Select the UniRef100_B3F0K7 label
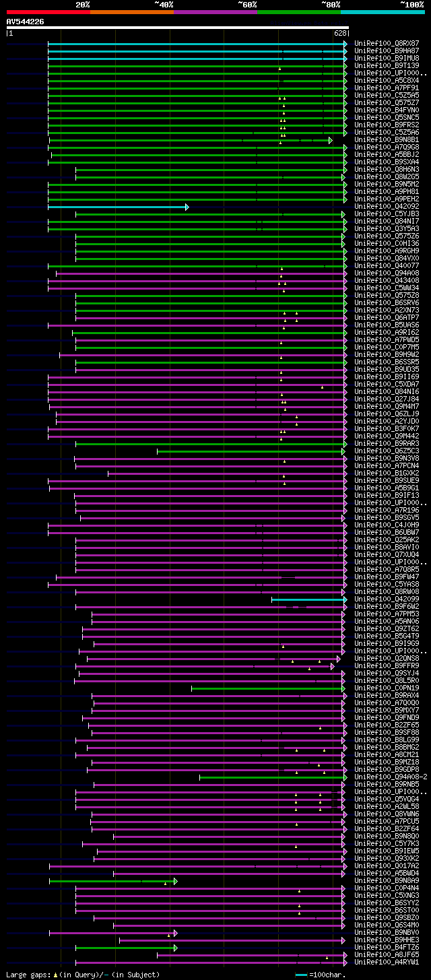This screenshot has height=980, width=431. click(x=387, y=429)
